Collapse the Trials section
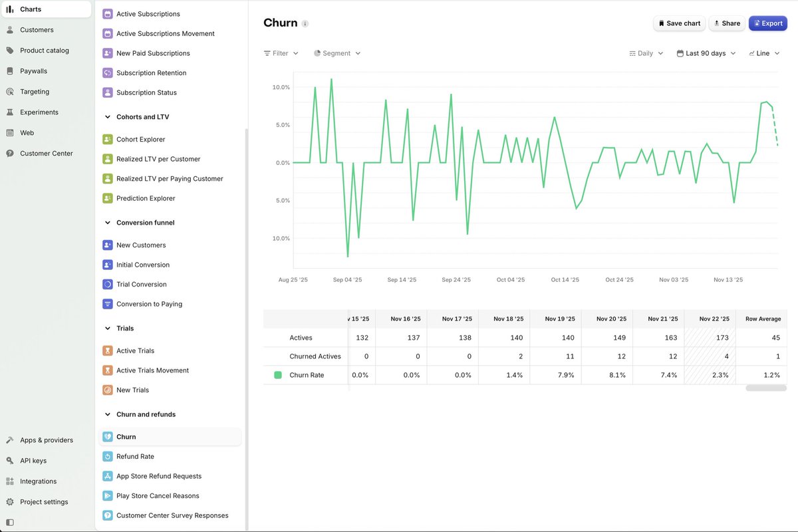 108,329
